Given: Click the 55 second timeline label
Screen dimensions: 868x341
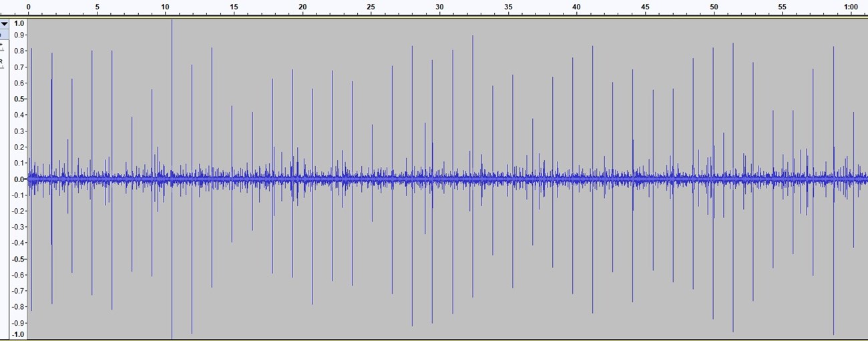Looking at the screenshot, I should coord(783,7).
